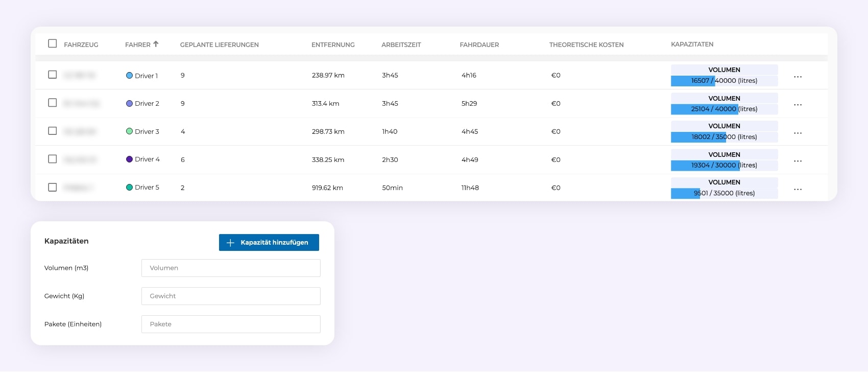Open the three-dot menu for Driver 4
This screenshot has height=372, width=868.
[798, 161]
